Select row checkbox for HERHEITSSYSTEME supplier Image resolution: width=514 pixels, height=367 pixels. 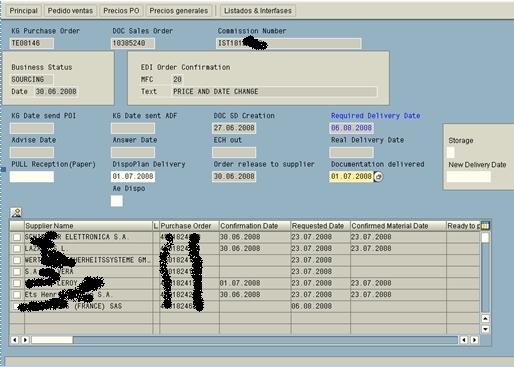coord(17,260)
